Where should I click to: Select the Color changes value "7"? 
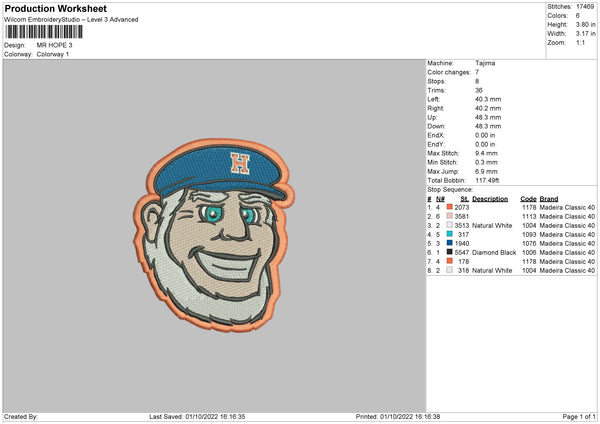pos(477,72)
